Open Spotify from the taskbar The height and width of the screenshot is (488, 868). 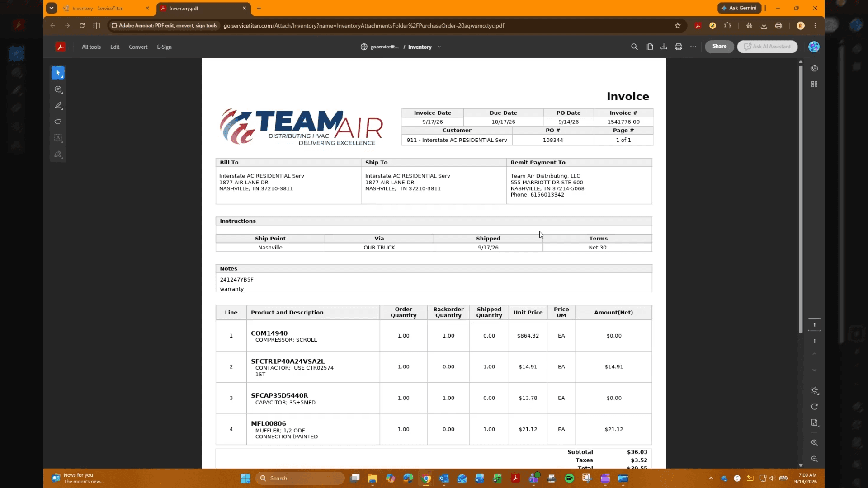pyautogui.click(x=569, y=478)
